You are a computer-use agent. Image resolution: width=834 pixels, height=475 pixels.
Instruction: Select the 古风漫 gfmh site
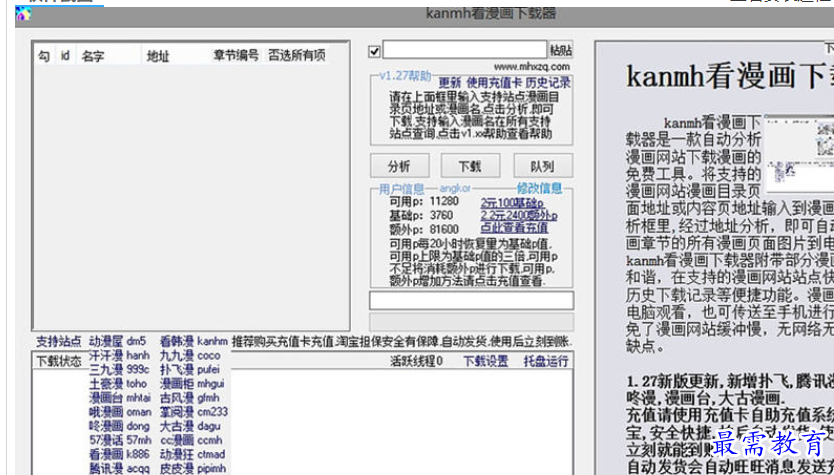pos(189,398)
